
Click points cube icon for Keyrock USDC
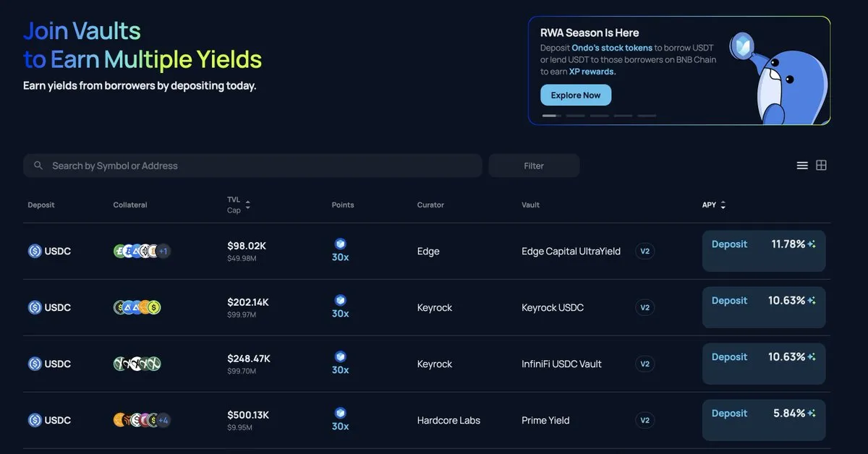coord(340,300)
